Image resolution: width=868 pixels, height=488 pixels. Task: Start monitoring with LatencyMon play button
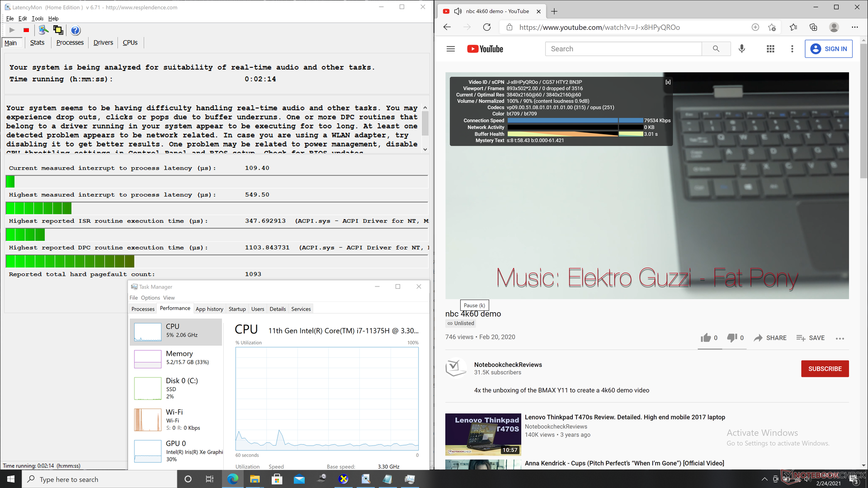[x=12, y=30]
